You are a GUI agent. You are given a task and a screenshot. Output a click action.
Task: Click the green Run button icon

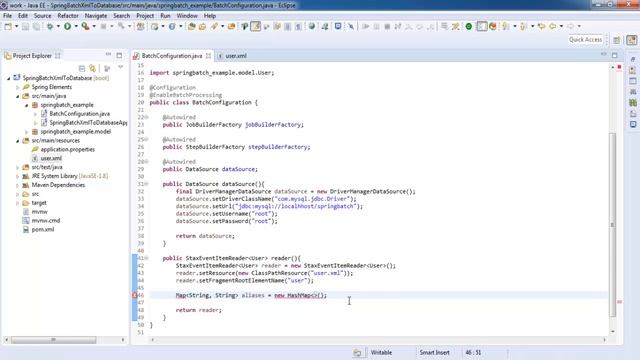67,27
